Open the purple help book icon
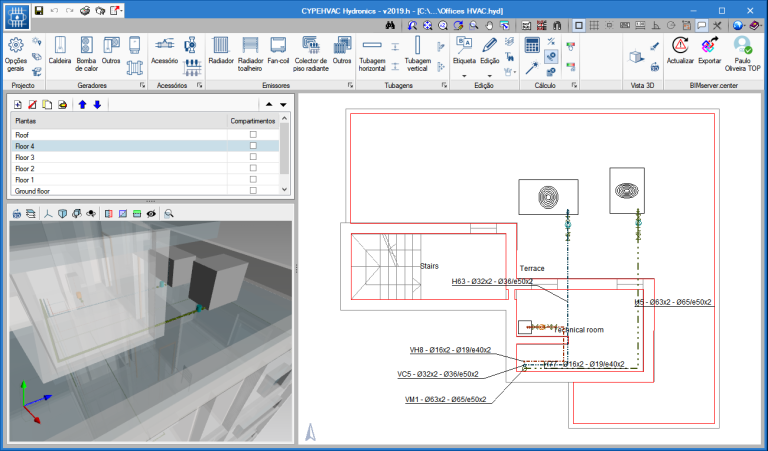768x451 pixels. tap(755, 25)
